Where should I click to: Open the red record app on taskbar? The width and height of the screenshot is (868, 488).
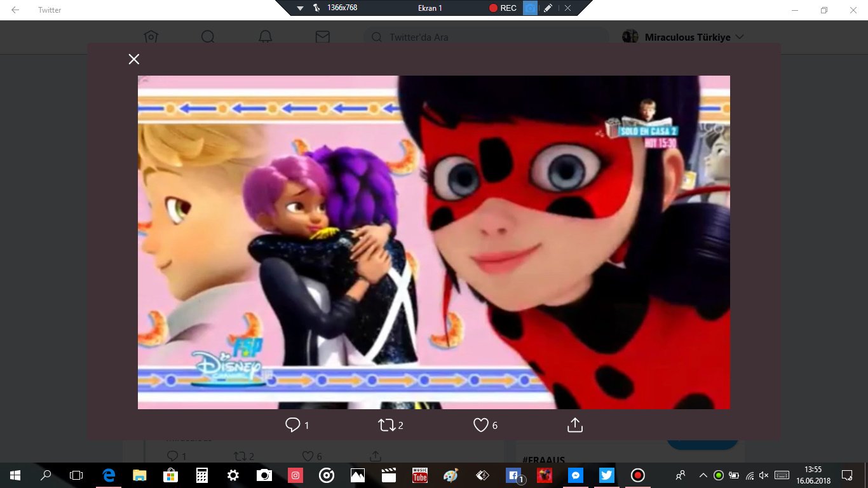tap(638, 475)
